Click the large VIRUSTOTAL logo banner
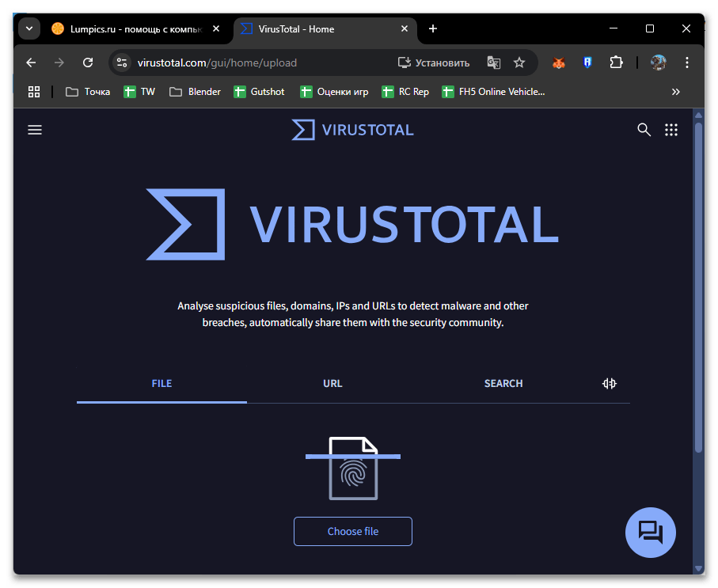718x588 pixels. pos(352,225)
